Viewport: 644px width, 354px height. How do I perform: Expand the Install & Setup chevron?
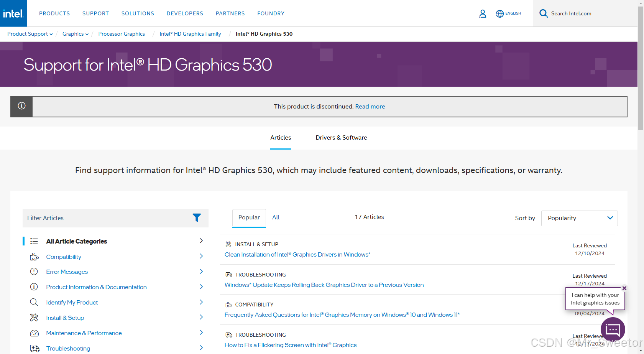[x=201, y=317]
